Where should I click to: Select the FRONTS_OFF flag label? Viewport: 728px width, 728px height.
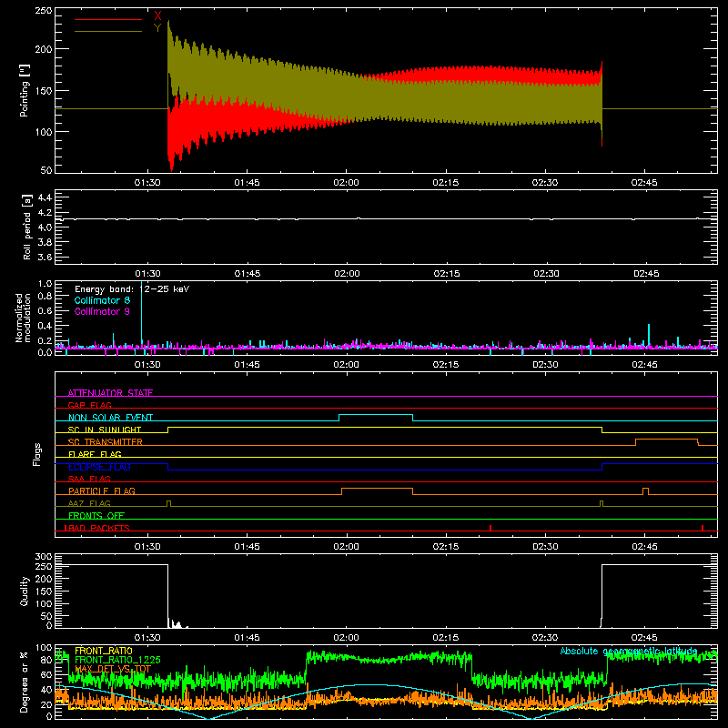[x=96, y=515]
